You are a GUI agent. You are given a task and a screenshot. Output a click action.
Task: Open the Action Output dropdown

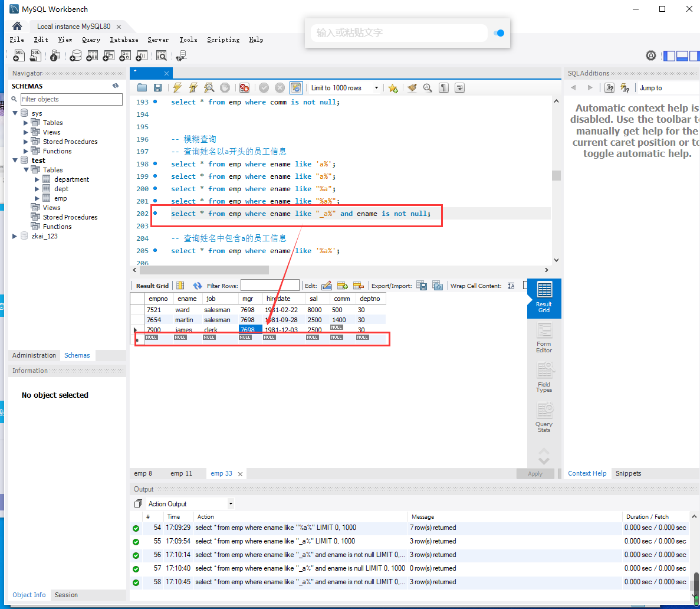[x=231, y=504]
